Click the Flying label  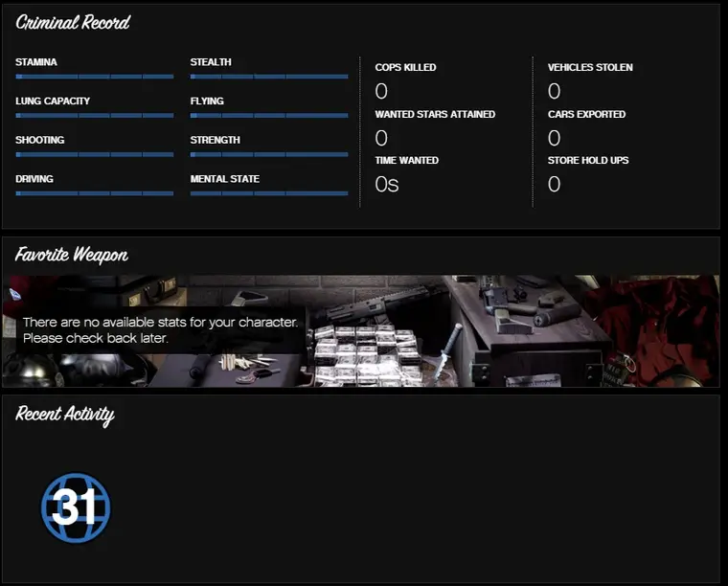coord(207,101)
